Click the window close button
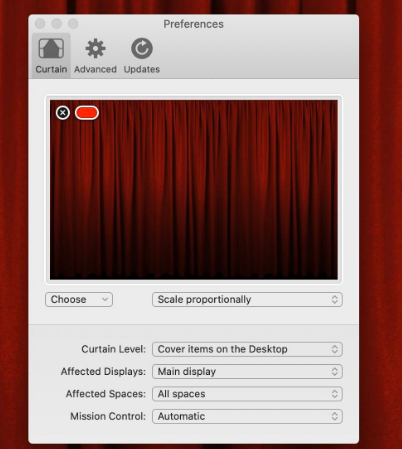 click(40, 24)
